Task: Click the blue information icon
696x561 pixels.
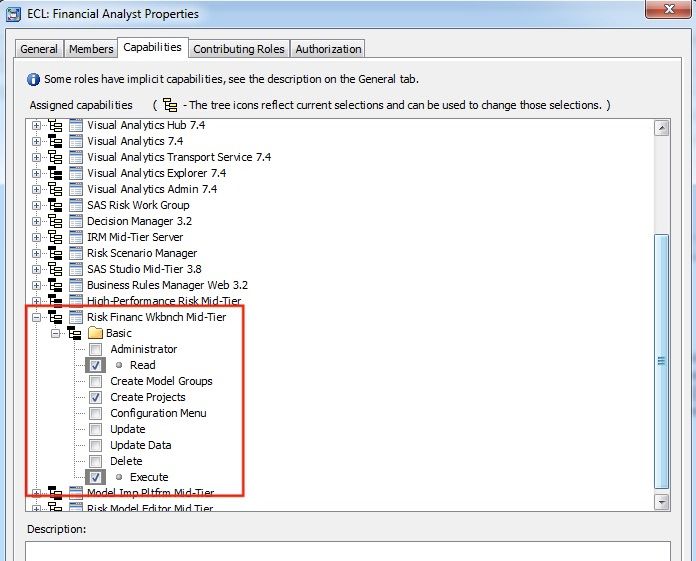Action: (x=34, y=79)
